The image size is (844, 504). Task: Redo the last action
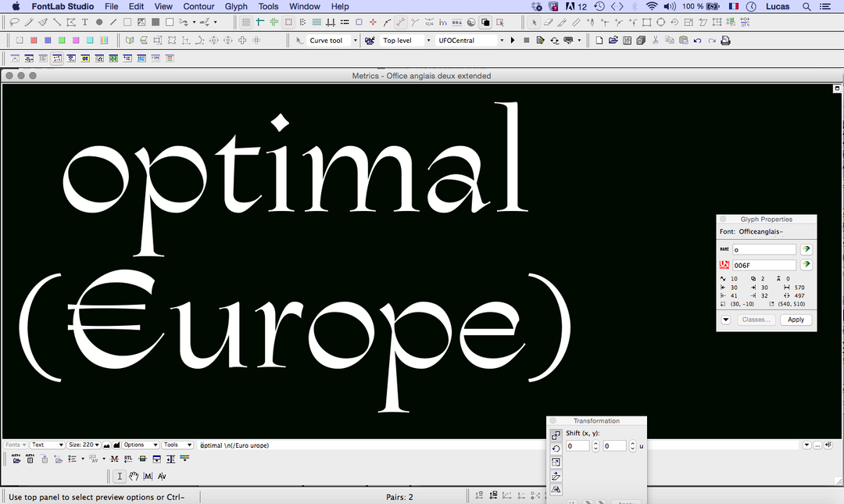712,41
